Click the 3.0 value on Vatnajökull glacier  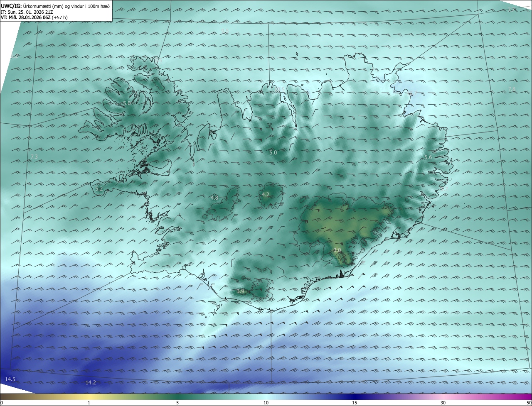tap(337, 250)
